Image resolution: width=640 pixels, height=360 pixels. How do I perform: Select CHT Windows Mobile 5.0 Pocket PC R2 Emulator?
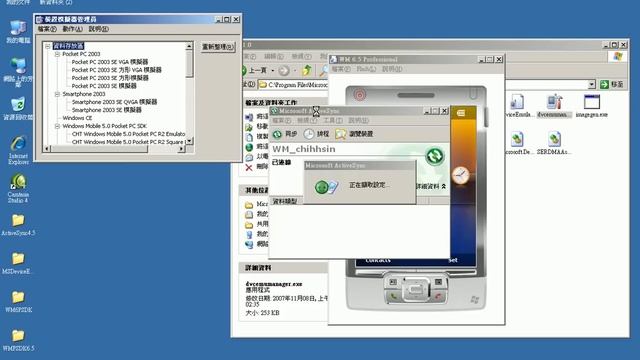point(128,134)
